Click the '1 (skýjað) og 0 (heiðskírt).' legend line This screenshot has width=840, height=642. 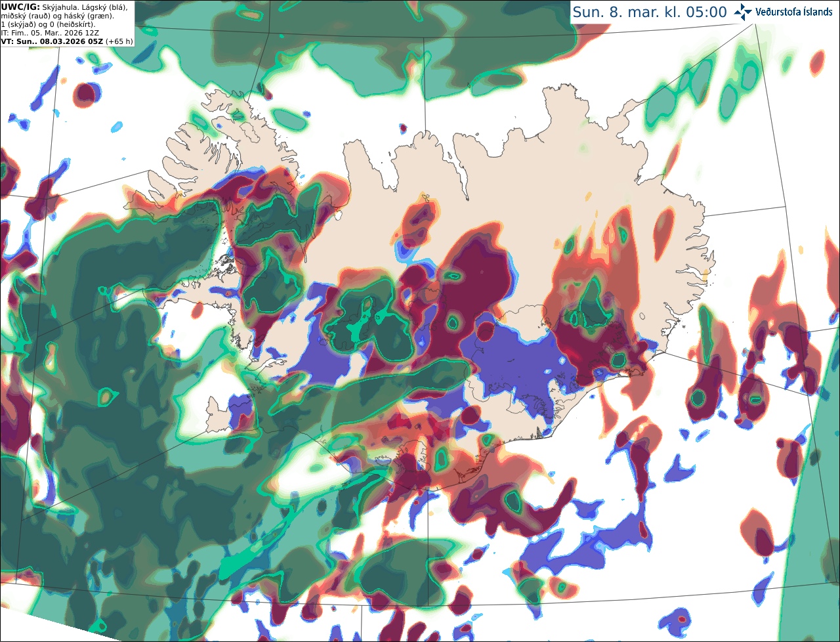coord(48,24)
